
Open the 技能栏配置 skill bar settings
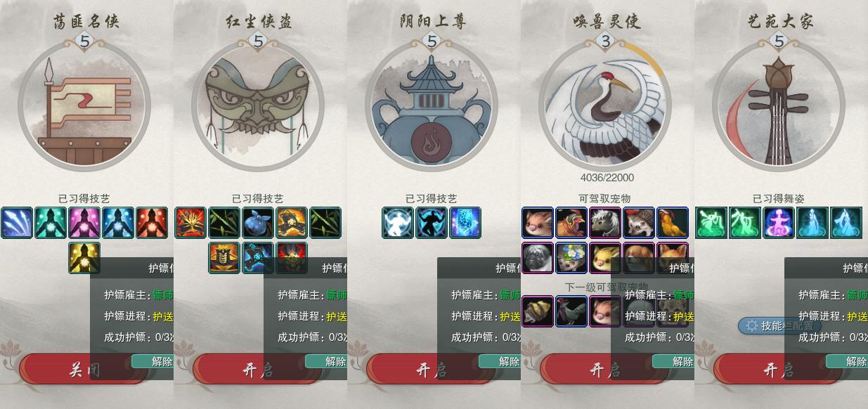(779, 325)
